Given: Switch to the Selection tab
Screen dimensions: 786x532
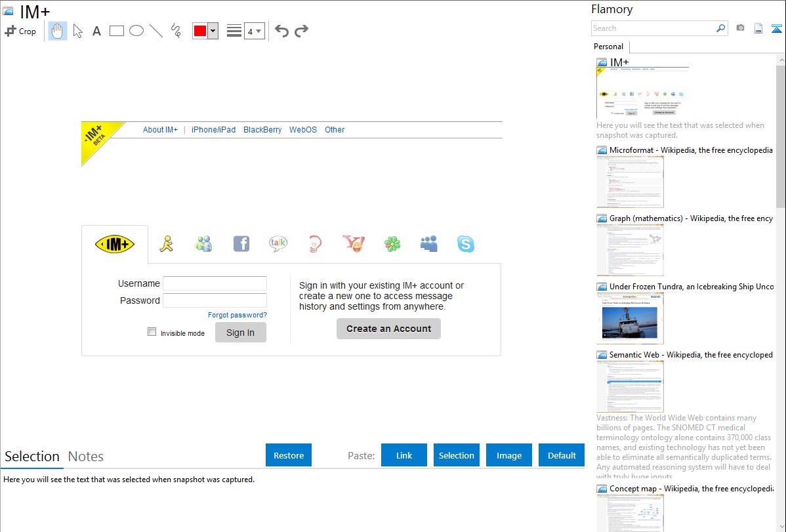Looking at the screenshot, I should click(32, 457).
